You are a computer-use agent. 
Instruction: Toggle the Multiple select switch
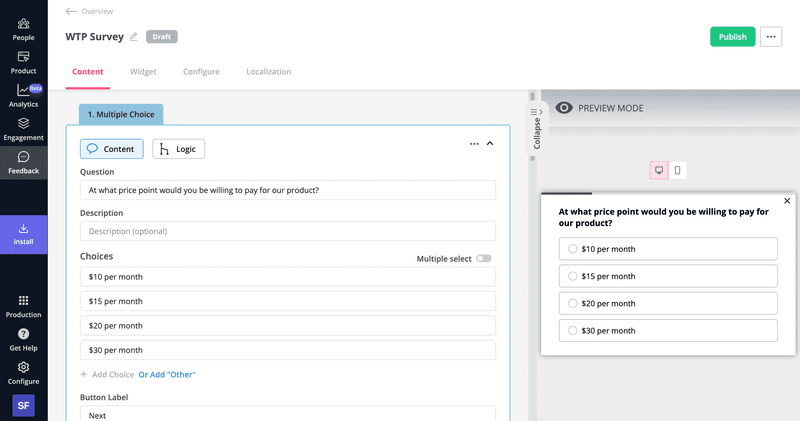point(484,258)
